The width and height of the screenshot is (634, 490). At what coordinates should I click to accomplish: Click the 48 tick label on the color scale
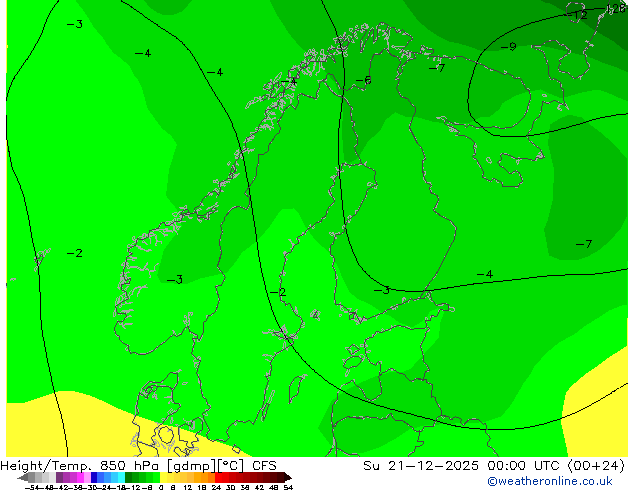273,487
